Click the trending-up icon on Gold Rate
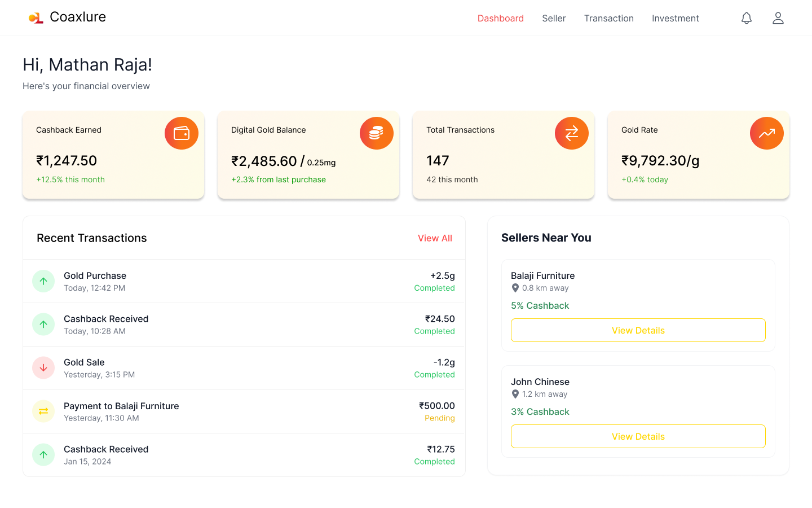Image resolution: width=812 pixels, height=508 pixels. [766, 133]
